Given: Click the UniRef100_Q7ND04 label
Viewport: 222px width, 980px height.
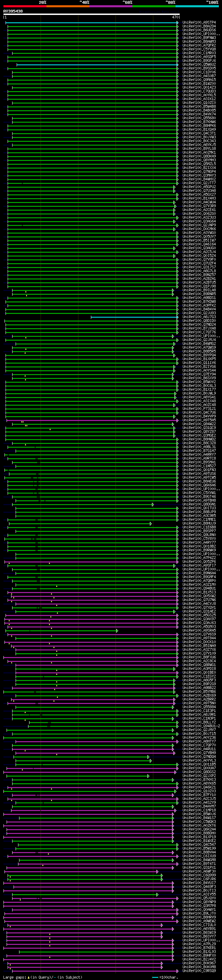Looking at the screenshot, I should [199, 756].
